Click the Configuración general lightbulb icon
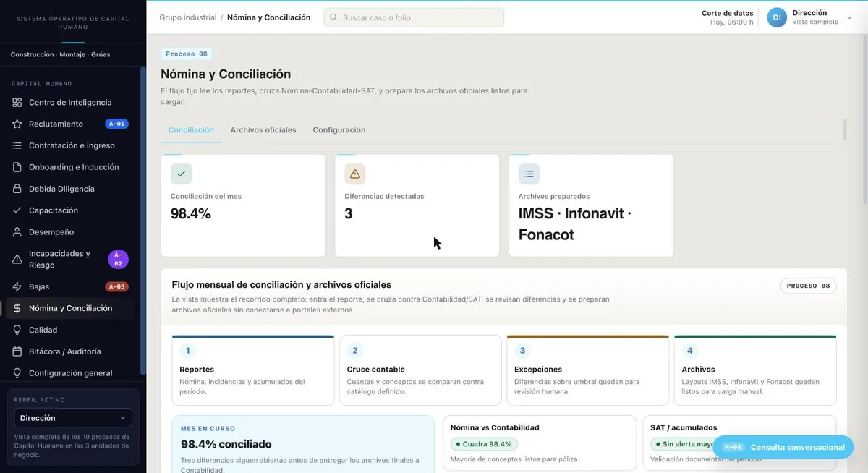This screenshot has height=473, width=868. coord(17,374)
